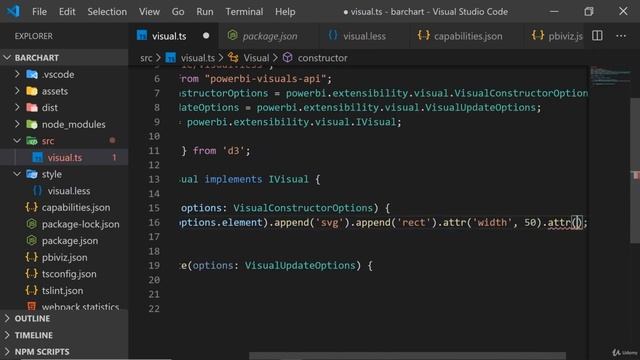Click the assets folder icon

32,91
